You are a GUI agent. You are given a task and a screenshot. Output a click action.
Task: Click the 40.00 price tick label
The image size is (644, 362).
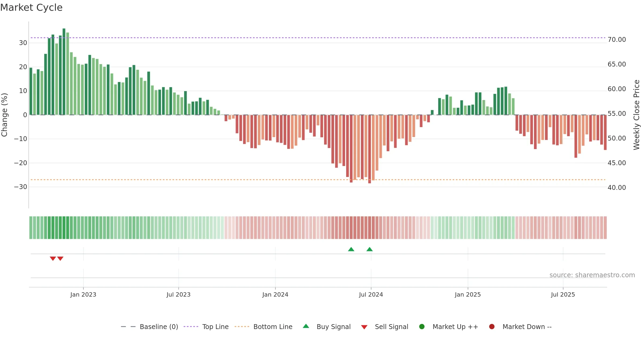point(617,188)
